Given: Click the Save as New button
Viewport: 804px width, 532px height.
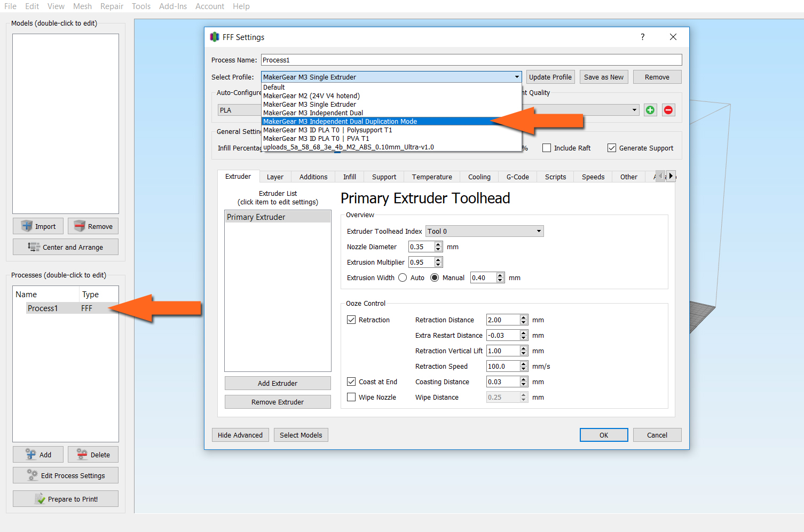Looking at the screenshot, I should [603, 77].
